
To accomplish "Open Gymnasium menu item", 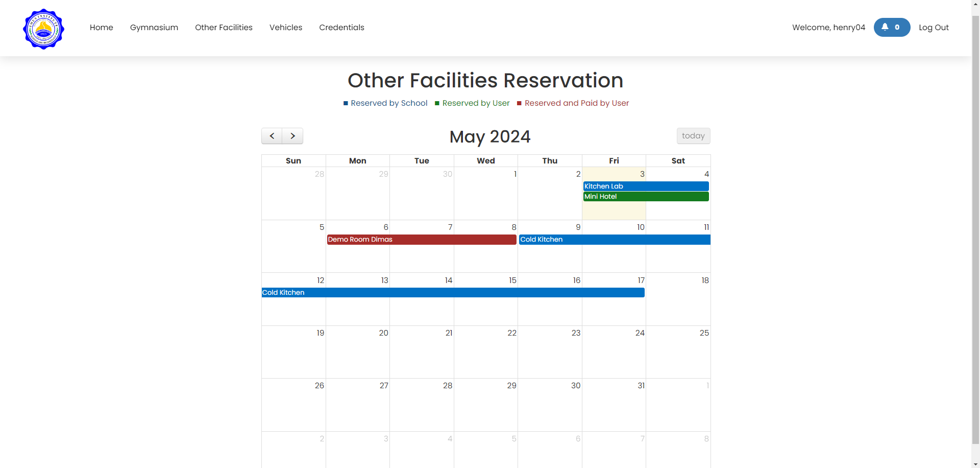I will 154,28.
